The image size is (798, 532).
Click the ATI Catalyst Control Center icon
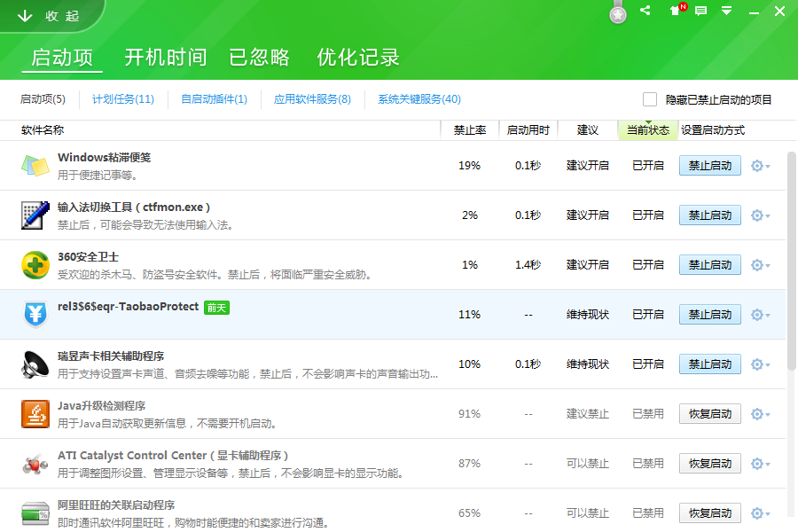point(35,463)
